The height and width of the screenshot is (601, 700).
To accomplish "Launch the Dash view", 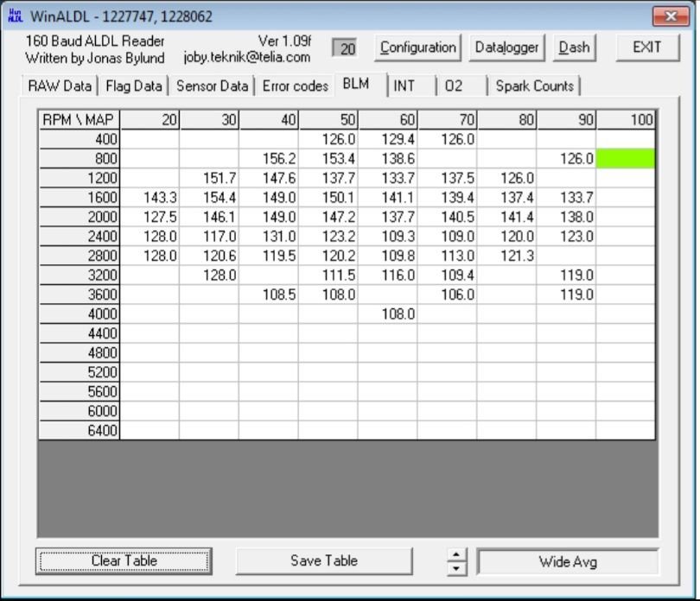I will [x=574, y=47].
